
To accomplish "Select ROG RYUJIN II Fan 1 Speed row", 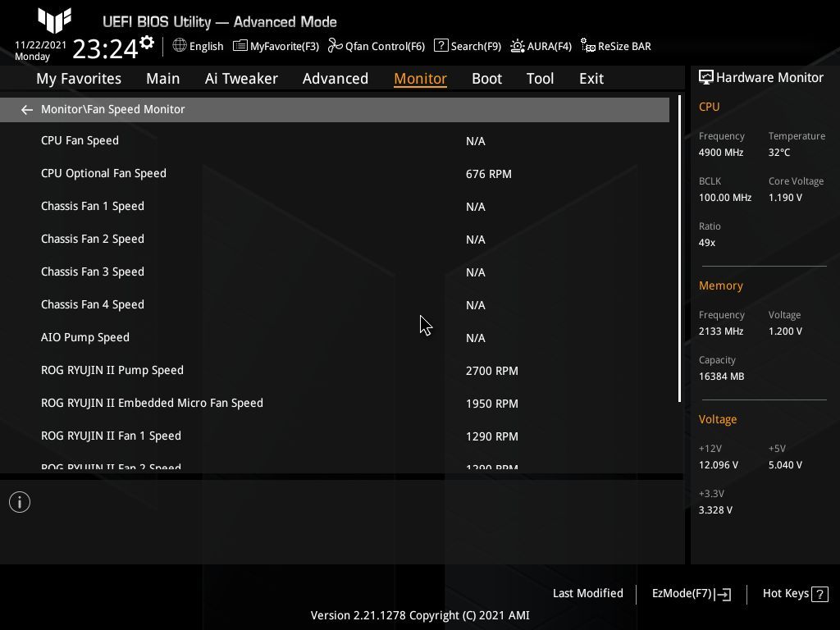I will 335,436.
